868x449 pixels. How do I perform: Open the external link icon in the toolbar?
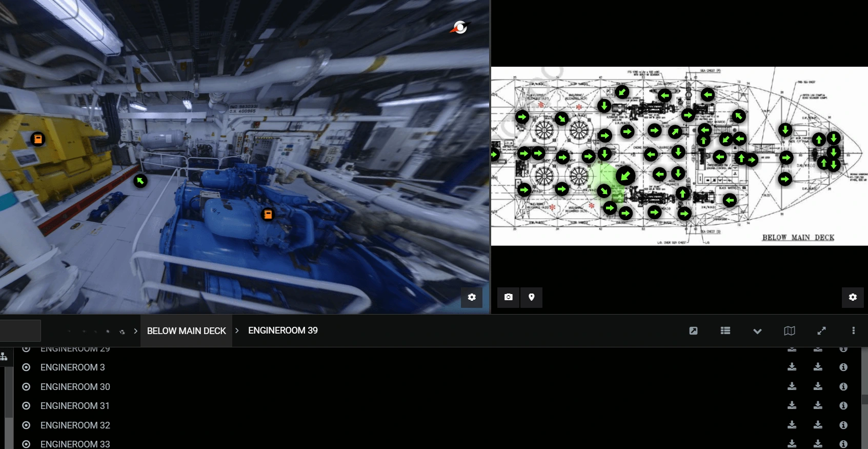pyautogui.click(x=693, y=330)
